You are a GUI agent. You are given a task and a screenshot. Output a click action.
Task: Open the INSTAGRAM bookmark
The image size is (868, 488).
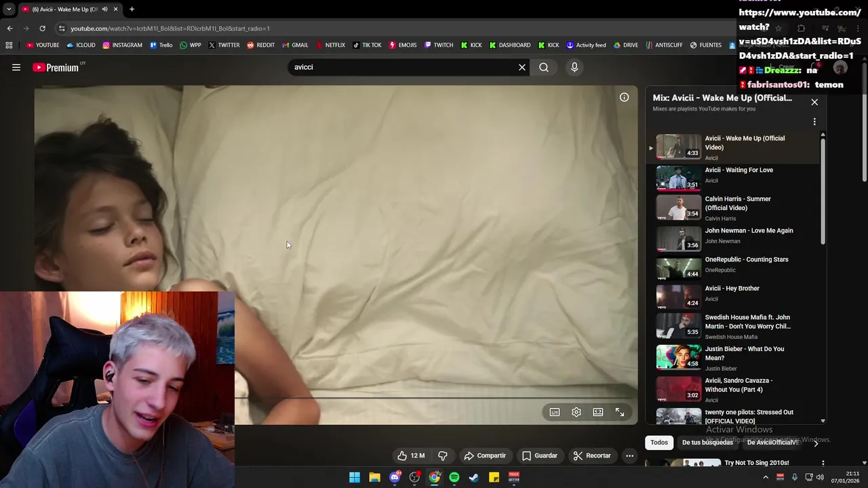click(122, 45)
